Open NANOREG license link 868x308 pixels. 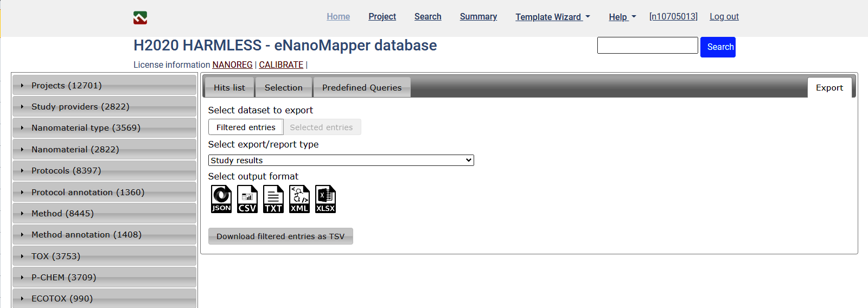click(232, 65)
